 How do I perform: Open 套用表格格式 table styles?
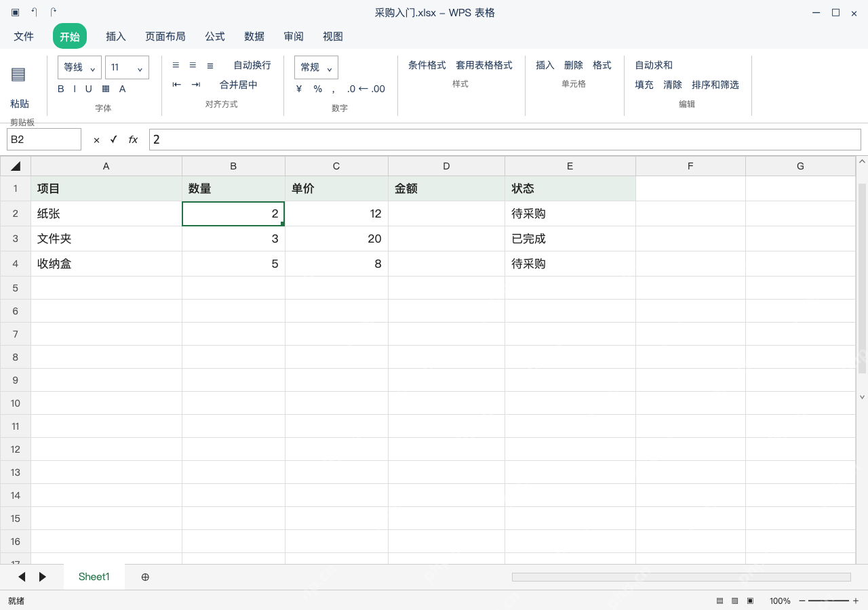[x=484, y=65]
